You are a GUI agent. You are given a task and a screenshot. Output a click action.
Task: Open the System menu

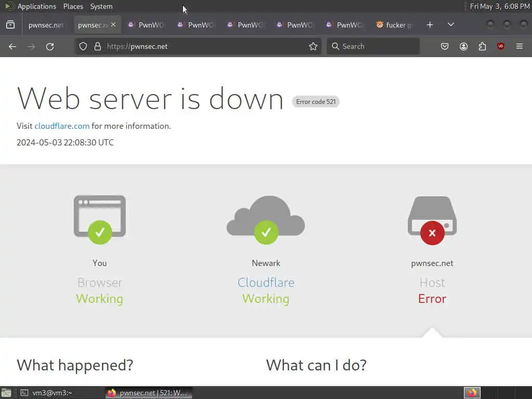pyautogui.click(x=101, y=6)
